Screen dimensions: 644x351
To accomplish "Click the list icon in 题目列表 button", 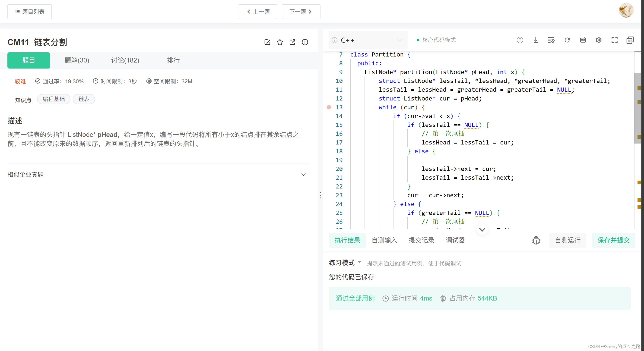I will point(17,12).
